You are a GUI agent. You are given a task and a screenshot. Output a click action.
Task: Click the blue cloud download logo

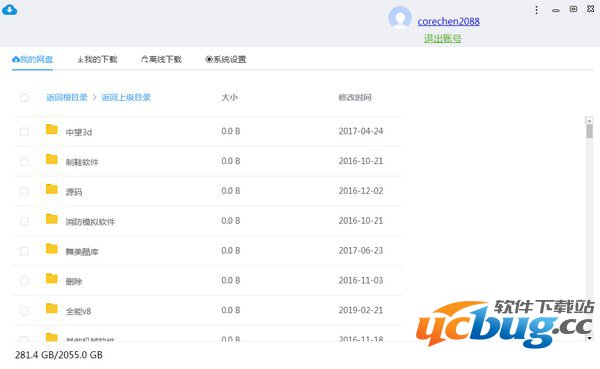(10, 10)
